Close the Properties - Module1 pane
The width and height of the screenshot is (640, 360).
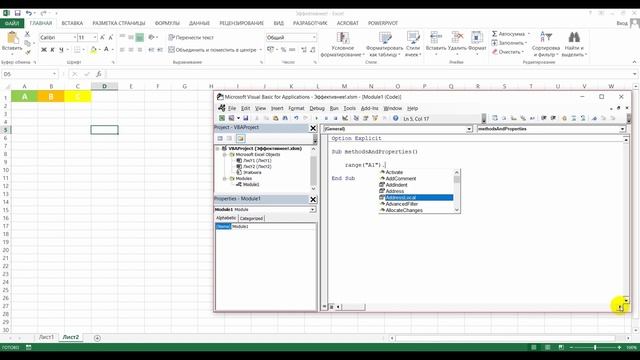313,199
